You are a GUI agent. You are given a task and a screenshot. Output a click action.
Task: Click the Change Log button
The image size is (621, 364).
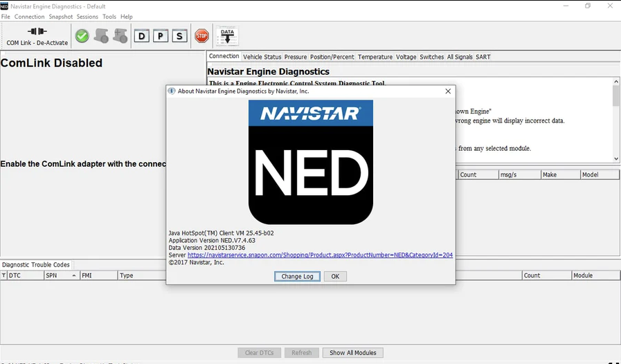click(x=297, y=277)
